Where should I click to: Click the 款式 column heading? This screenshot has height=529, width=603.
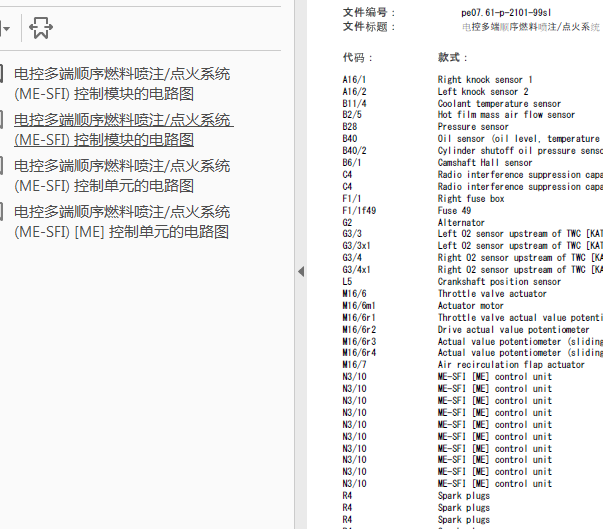click(x=452, y=58)
